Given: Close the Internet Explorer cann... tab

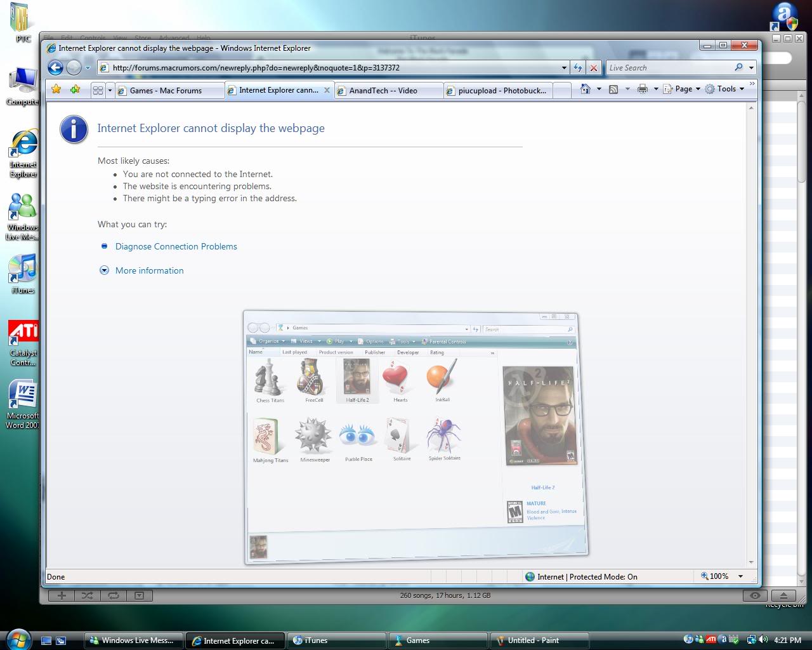Looking at the screenshot, I should click(327, 90).
